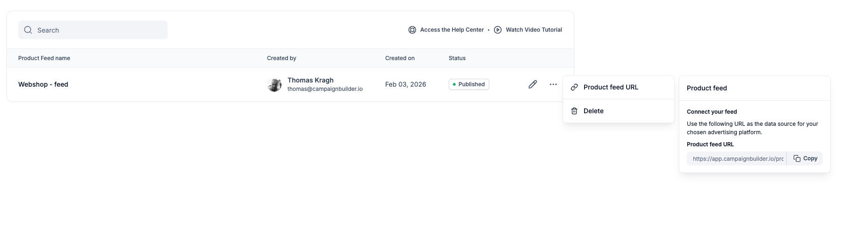Select the Delete menu entry
Viewport: 868px width, 233px height.
coord(619,111)
